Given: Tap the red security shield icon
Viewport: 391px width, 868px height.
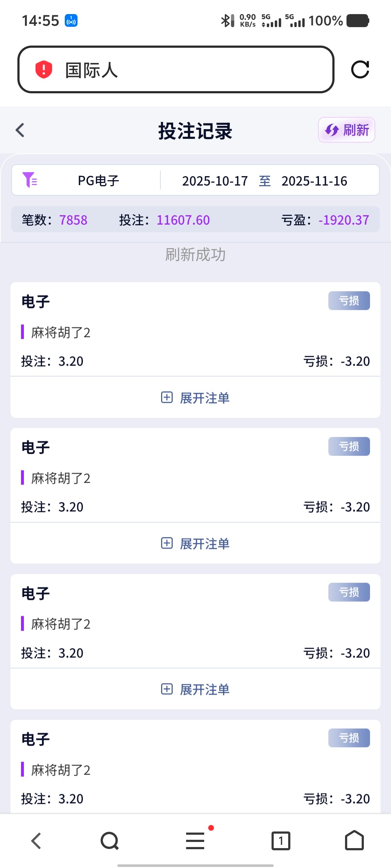Looking at the screenshot, I should pyautogui.click(x=44, y=69).
